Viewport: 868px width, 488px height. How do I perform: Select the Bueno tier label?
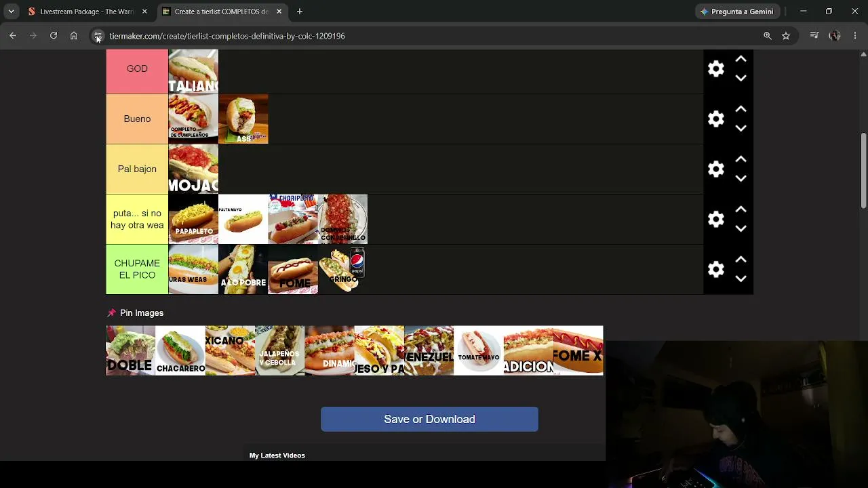pos(137,119)
